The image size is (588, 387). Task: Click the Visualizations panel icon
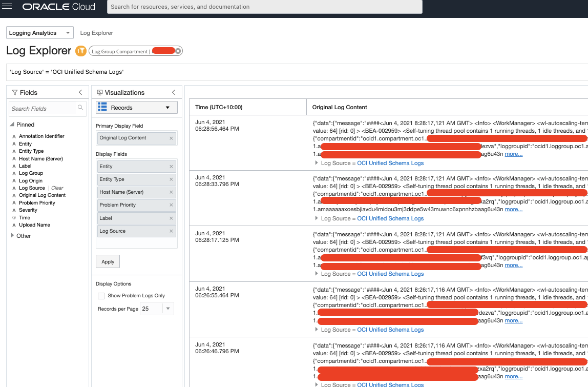(x=100, y=92)
